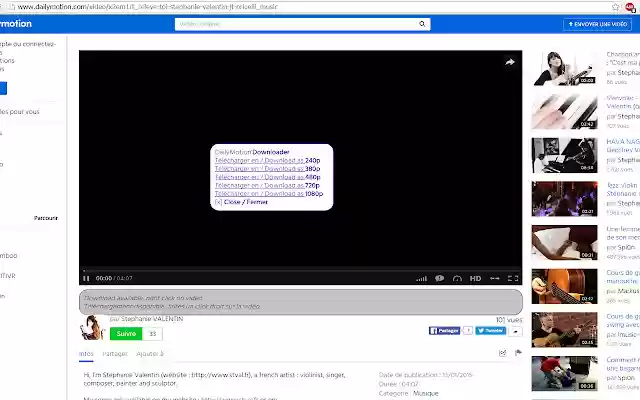Screen dimensions: 640x400
Task: Enter fullscreen mode in the video player
Action: [513, 278]
